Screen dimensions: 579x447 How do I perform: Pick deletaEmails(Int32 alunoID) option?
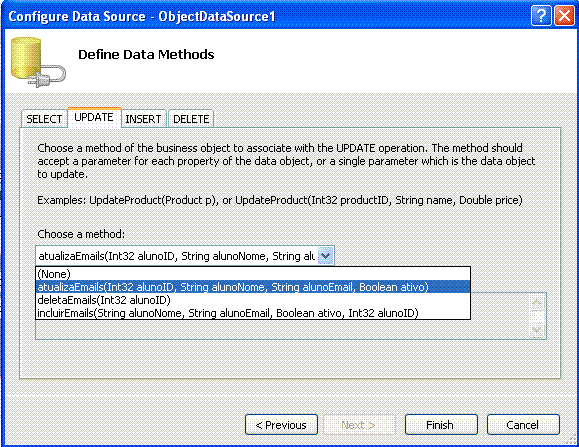pyautogui.click(x=253, y=300)
